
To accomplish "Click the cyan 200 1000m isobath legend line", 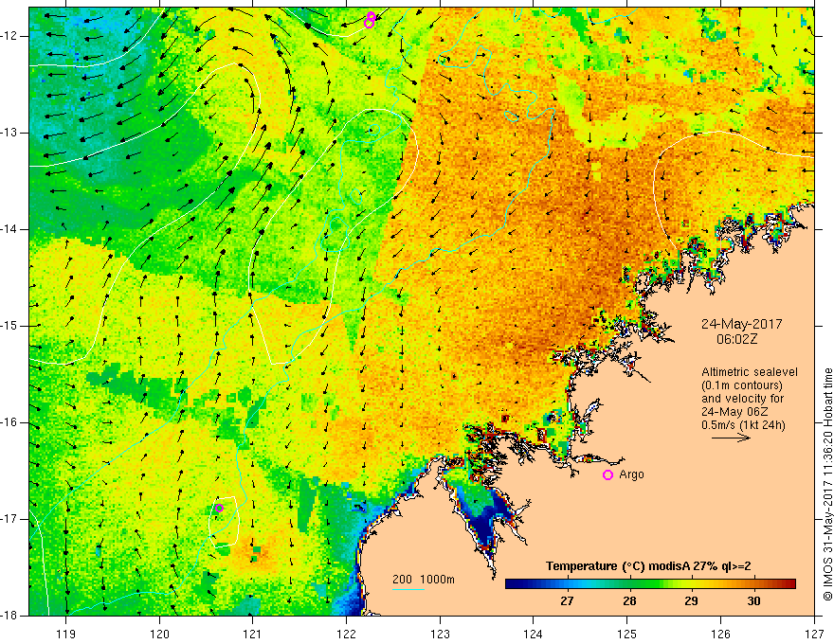I will coord(408,589).
